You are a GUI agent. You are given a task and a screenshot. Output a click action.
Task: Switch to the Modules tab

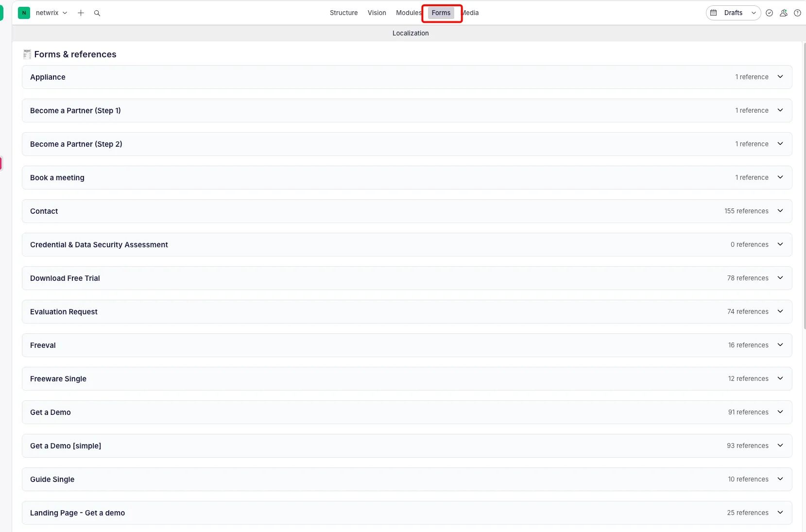point(409,13)
